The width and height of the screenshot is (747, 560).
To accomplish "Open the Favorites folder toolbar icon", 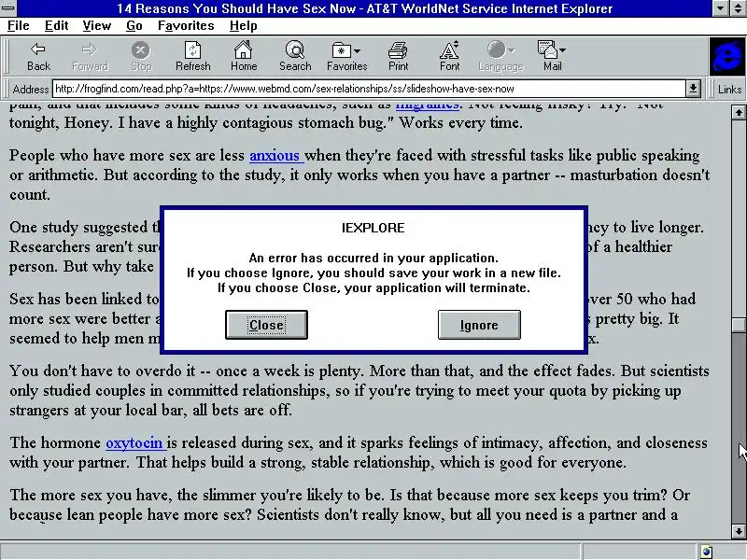I will coord(342,50).
